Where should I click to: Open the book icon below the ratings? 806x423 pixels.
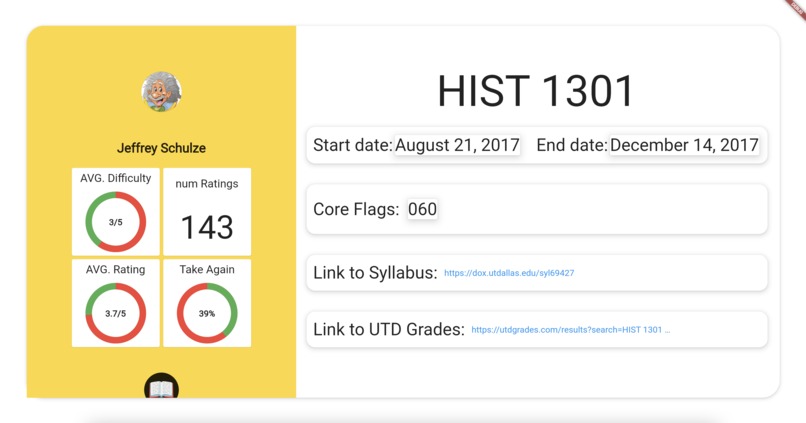(x=161, y=385)
